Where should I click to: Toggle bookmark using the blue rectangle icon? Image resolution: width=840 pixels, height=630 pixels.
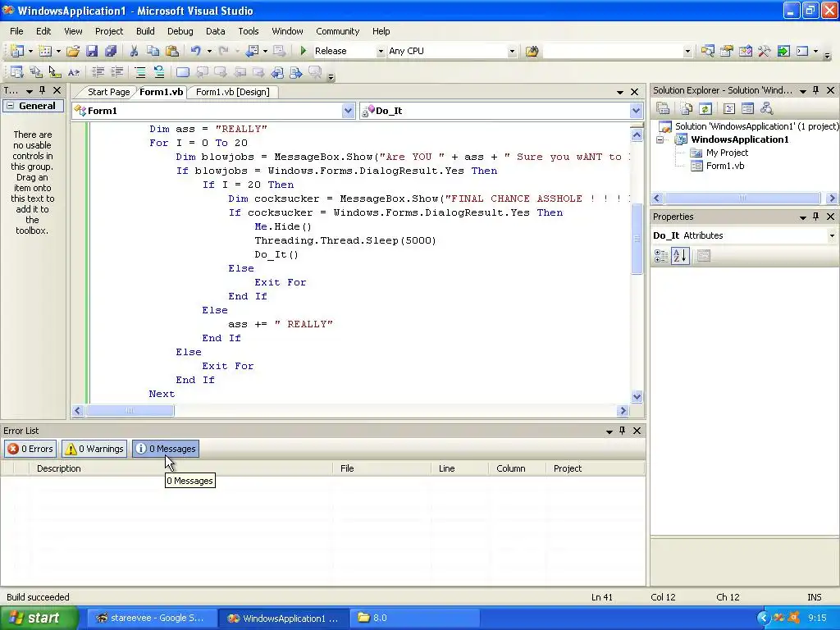click(183, 72)
